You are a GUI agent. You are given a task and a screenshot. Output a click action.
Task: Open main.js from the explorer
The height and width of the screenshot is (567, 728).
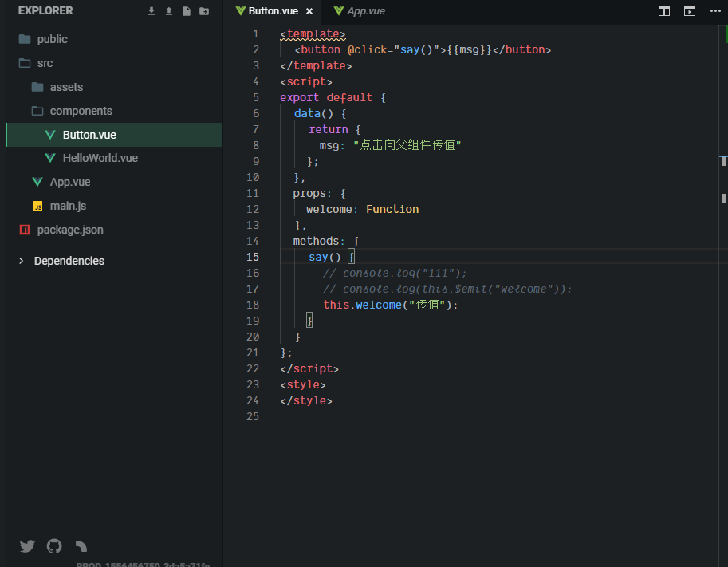[x=68, y=206]
